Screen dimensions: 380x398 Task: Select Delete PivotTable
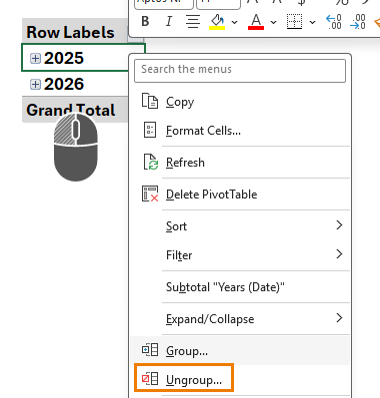point(240,194)
